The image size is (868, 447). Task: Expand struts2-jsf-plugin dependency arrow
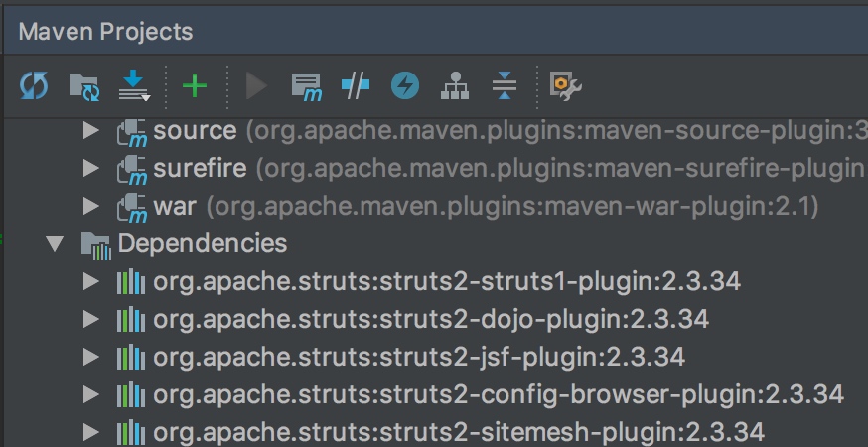90,357
